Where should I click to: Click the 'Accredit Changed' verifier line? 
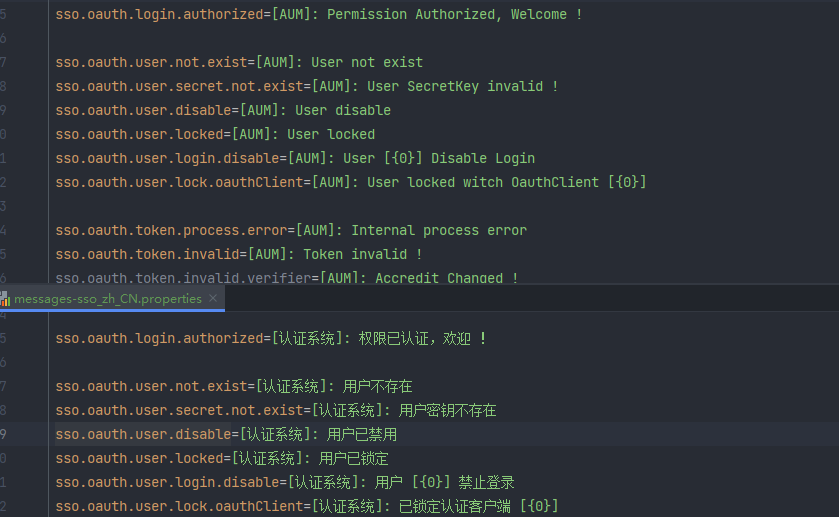coord(287,278)
